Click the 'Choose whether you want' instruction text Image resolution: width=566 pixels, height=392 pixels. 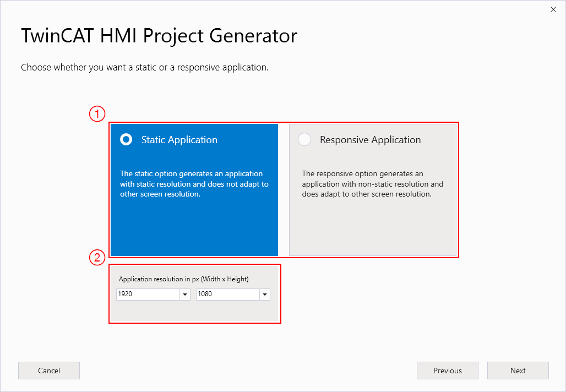(x=145, y=68)
